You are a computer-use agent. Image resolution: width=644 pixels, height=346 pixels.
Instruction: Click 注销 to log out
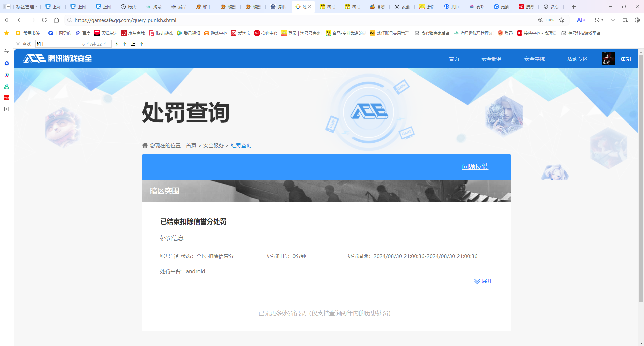625,59
